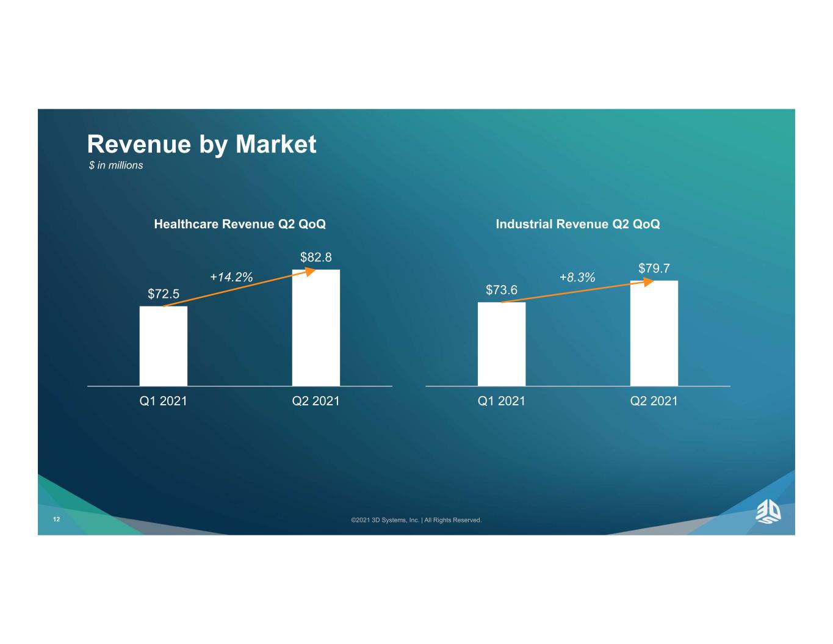Select the Industrial Q2 2021 bar
833x644 pixels.
coord(654,333)
